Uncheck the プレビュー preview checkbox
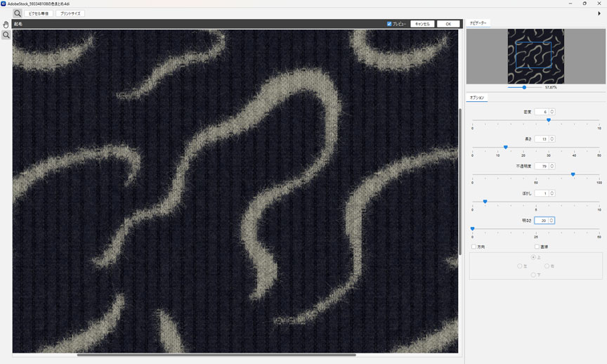This screenshot has height=364, width=607. (x=389, y=24)
